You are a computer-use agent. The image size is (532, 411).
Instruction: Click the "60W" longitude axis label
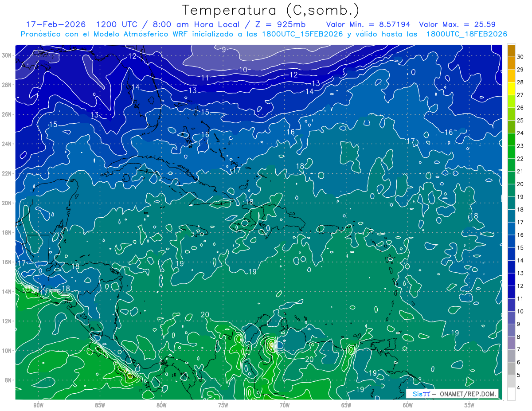(x=408, y=405)
